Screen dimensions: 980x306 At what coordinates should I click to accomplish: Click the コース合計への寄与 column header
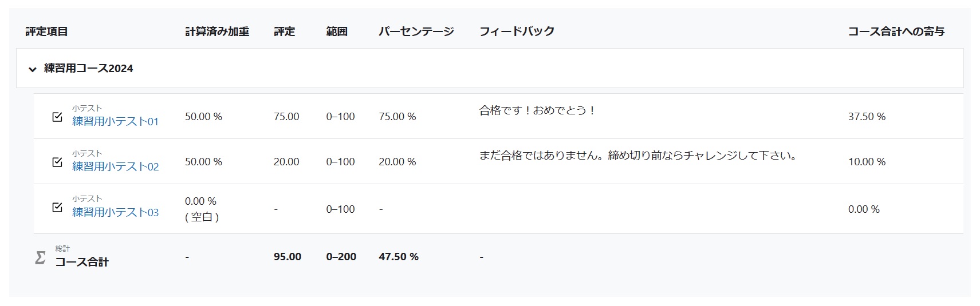pos(896,31)
